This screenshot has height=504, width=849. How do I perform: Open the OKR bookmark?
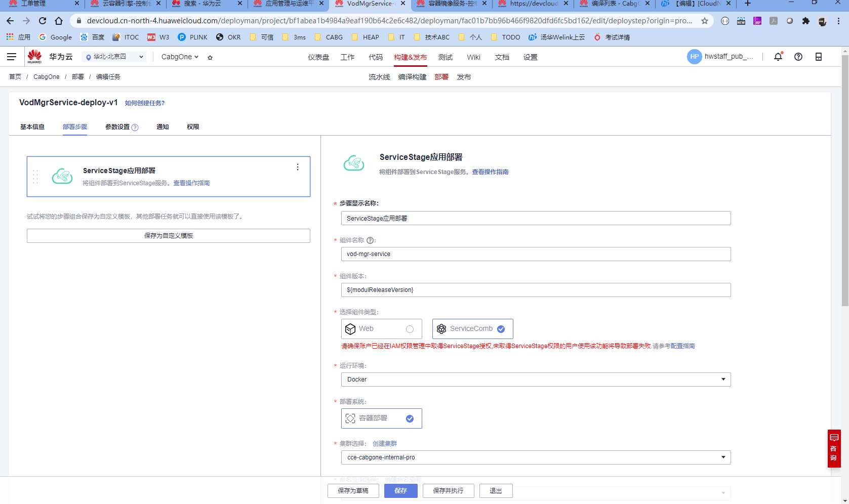[x=228, y=37]
